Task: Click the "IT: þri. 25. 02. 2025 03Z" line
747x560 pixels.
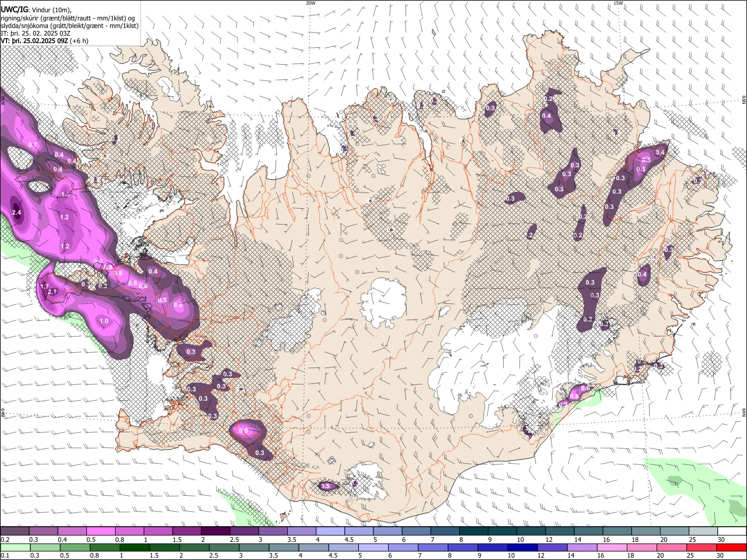Action: click(36, 33)
